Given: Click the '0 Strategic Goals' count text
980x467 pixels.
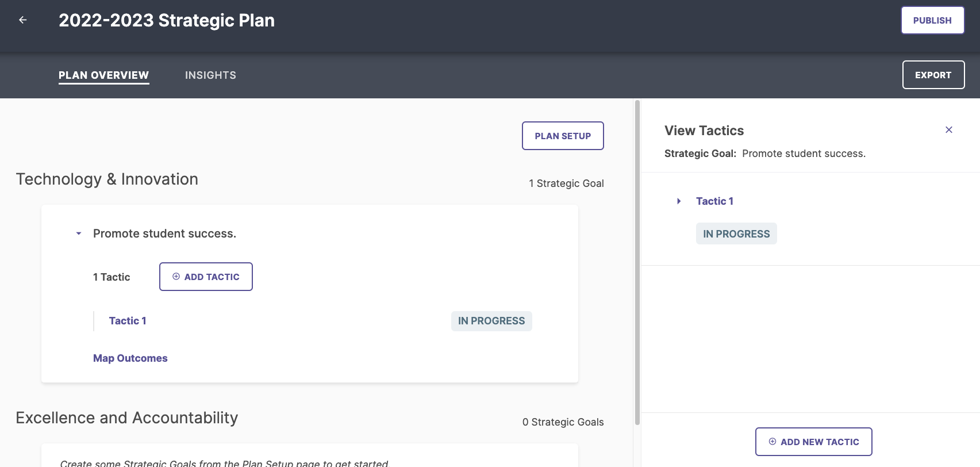Looking at the screenshot, I should [563, 422].
